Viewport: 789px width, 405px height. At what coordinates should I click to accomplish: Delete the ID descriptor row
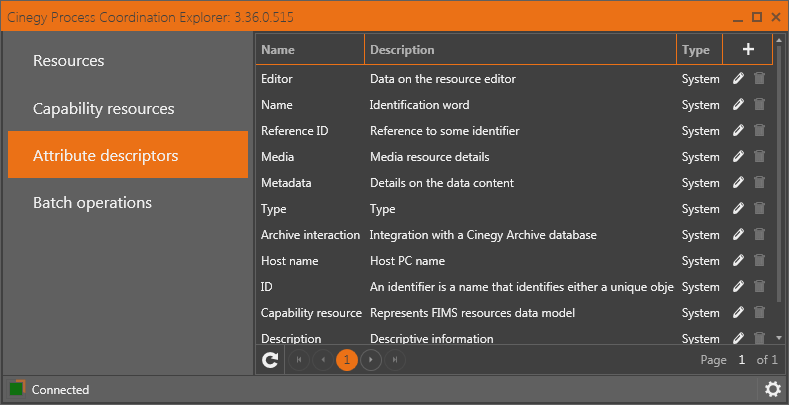(759, 287)
